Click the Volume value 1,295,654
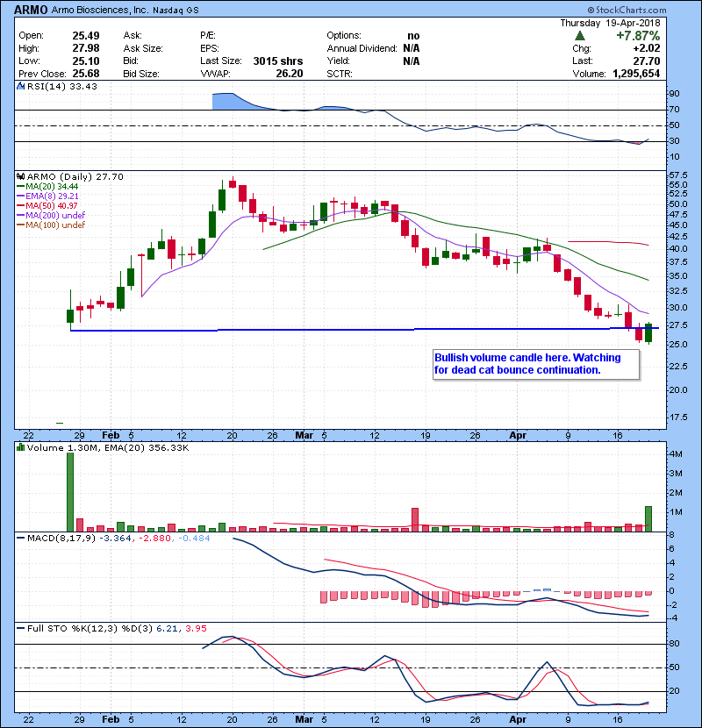The width and height of the screenshot is (702, 728). [636, 74]
